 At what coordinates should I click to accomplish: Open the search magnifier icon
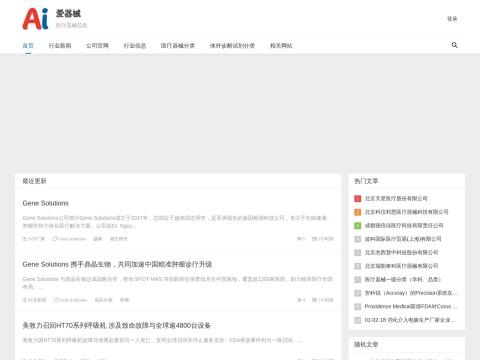[454, 45]
